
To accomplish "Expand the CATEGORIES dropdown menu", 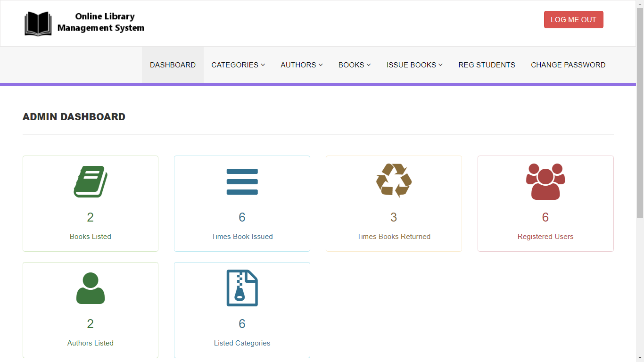I will [x=238, y=65].
